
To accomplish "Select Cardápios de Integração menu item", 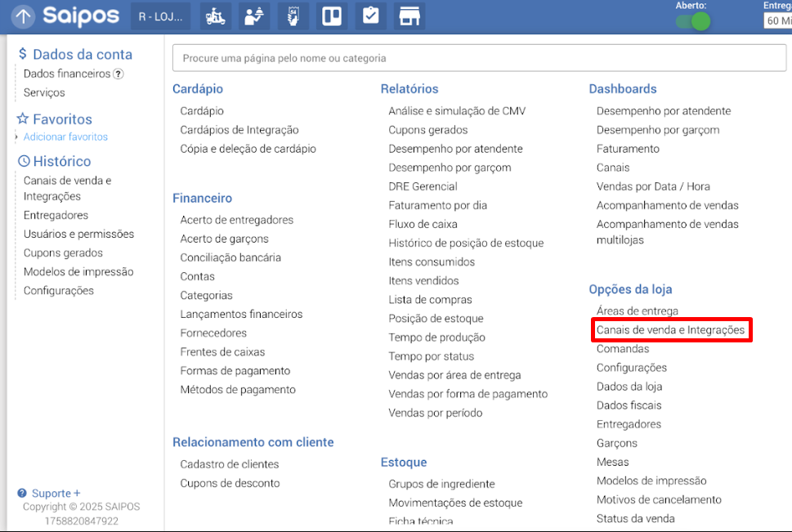I will pyautogui.click(x=239, y=130).
